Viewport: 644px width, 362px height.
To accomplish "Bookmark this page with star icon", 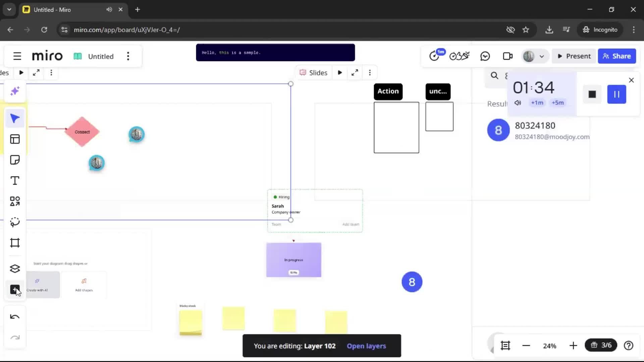I will coord(526,30).
